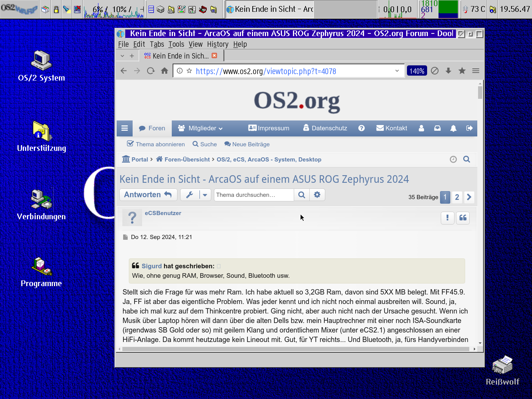Click the Thema durchsuchen search field
The height and width of the screenshot is (399, 532).
254,195
